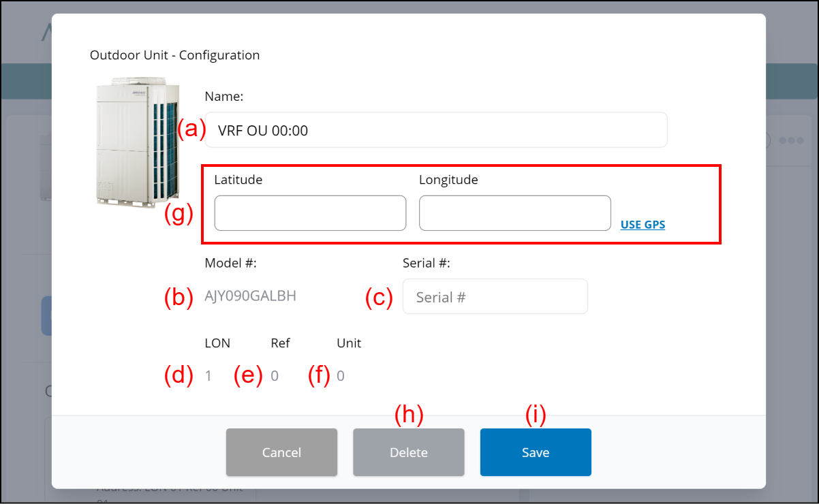The width and height of the screenshot is (819, 504).
Task: Click the Ref value 0
Action: [275, 376]
